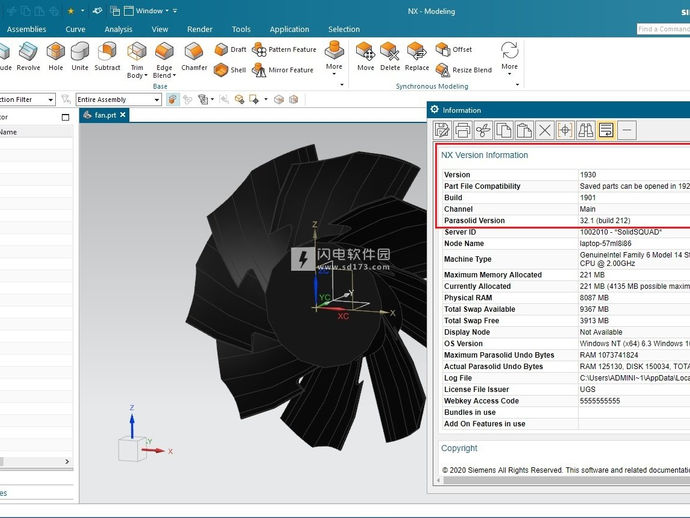The width and height of the screenshot is (690, 518).
Task: Expand favorites star dropdown arrow
Action: 82,11
